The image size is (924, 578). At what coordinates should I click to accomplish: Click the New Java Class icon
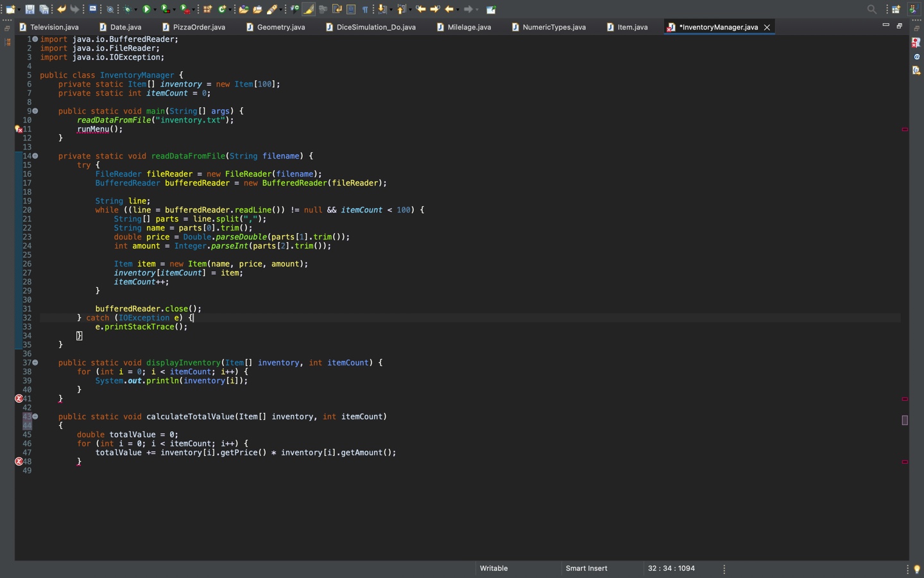pos(222,10)
